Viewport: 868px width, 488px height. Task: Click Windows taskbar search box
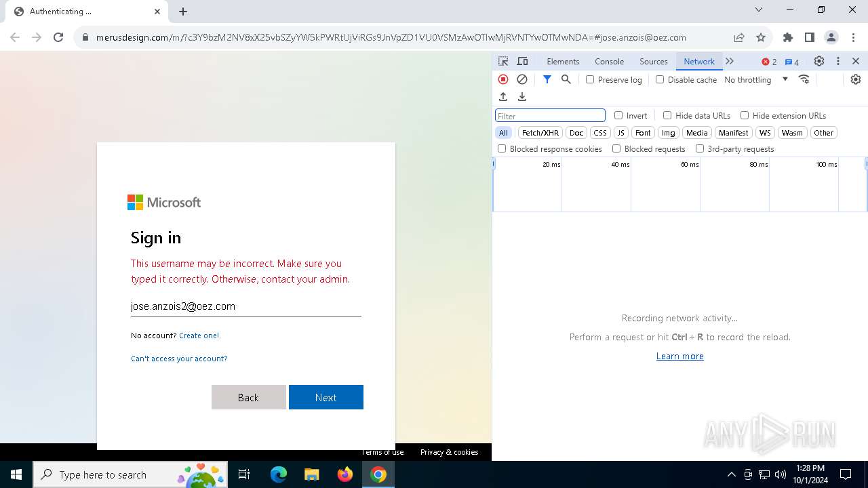coord(132,474)
